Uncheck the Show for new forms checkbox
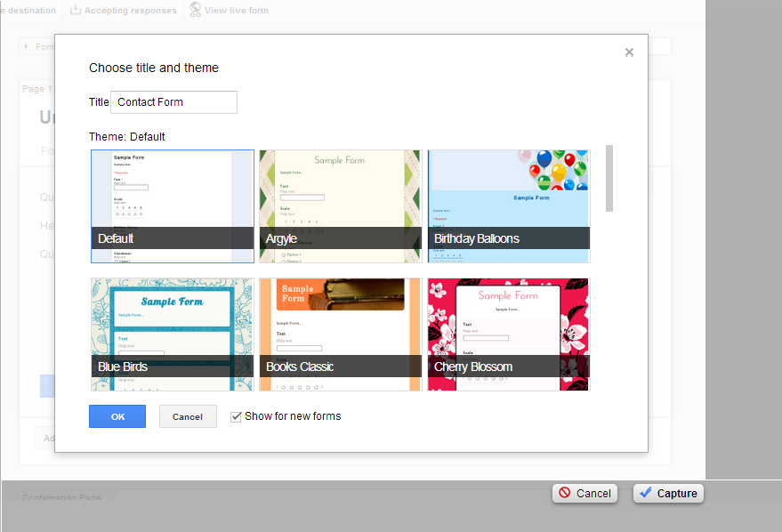The image size is (782, 532). click(236, 416)
